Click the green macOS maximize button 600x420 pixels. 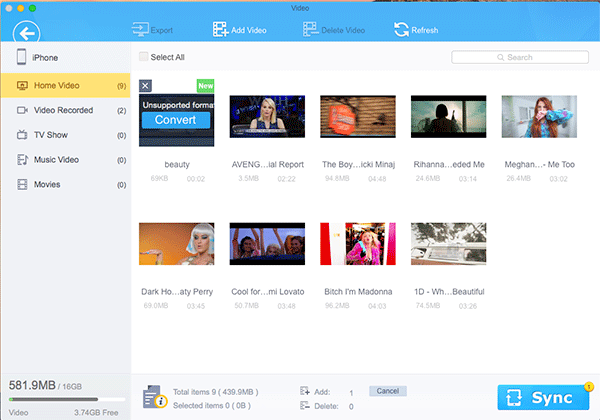(33, 8)
